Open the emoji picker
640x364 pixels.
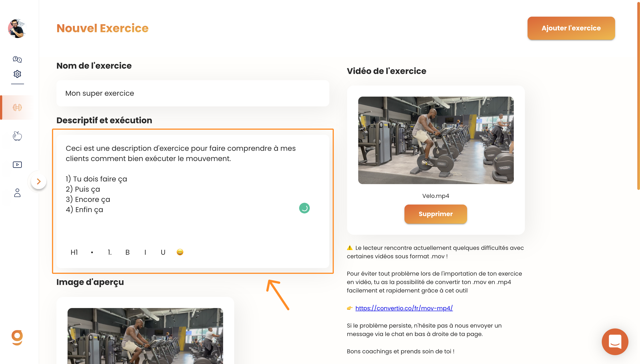click(x=180, y=252)
